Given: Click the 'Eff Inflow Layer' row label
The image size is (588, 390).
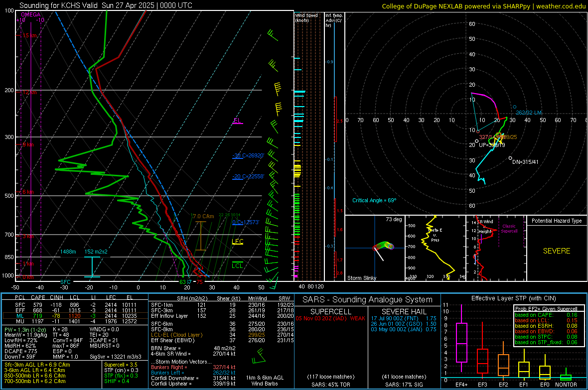Looking at the screenshot, I should [x=169, y=316].
